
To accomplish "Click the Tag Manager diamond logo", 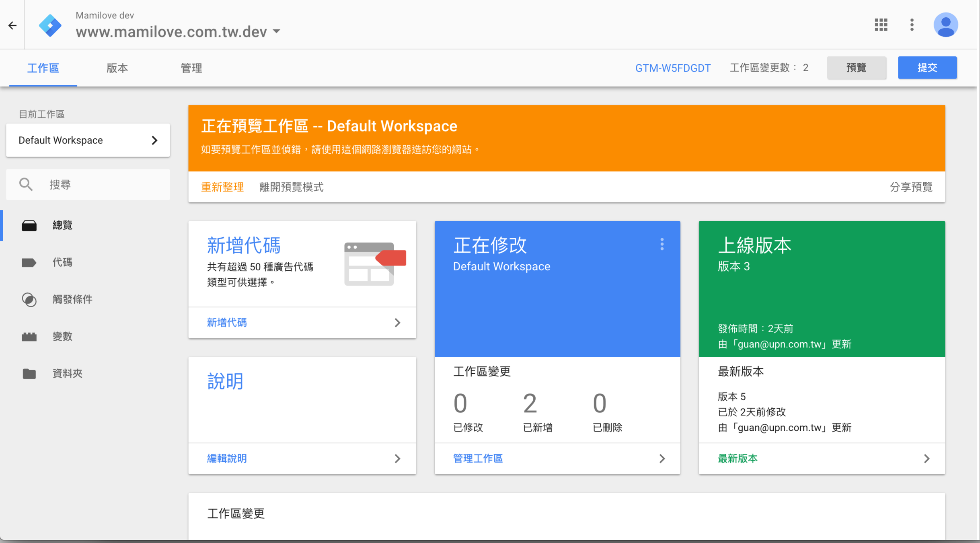I will pyautogui.click(x=50, y=25).
